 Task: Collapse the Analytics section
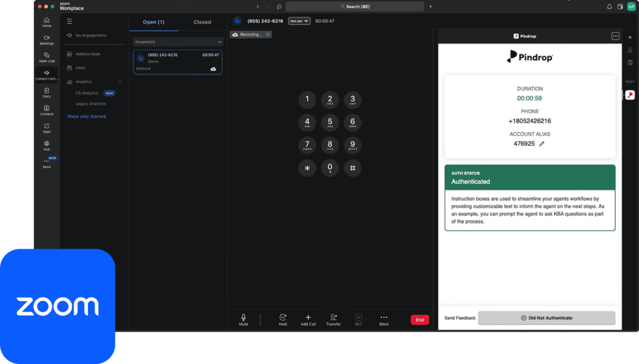click(120, 82)
